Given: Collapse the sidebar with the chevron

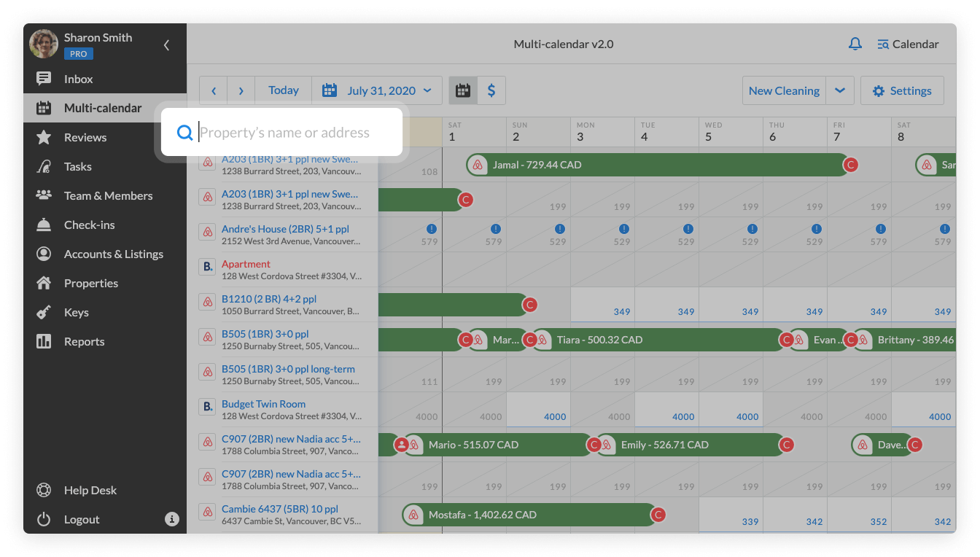Looking at the screenshot, I should (166, 45).
